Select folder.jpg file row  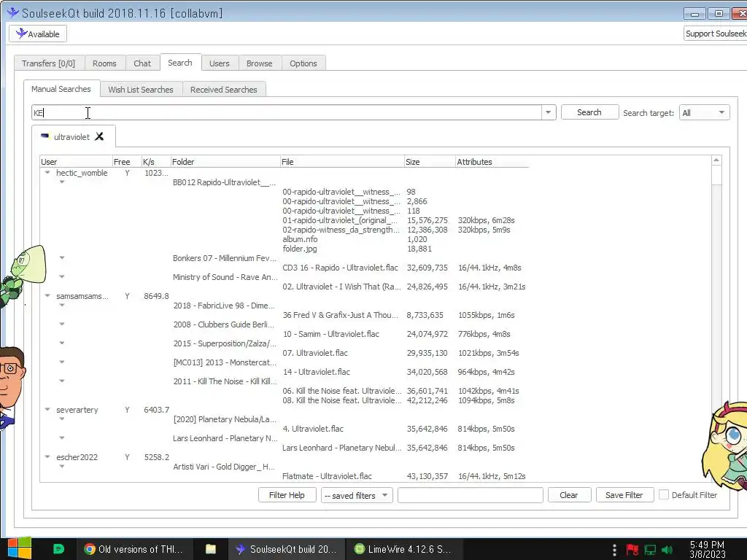pos(300,249)
